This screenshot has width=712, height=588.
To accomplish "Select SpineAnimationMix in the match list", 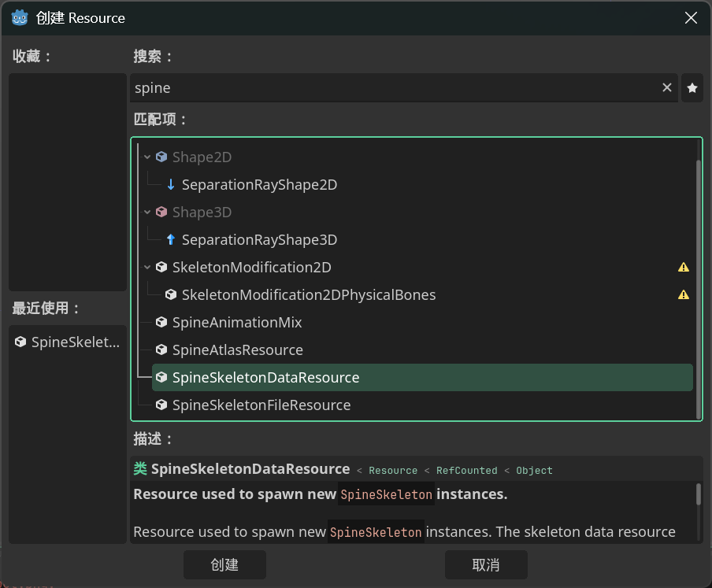I will 236,323.
